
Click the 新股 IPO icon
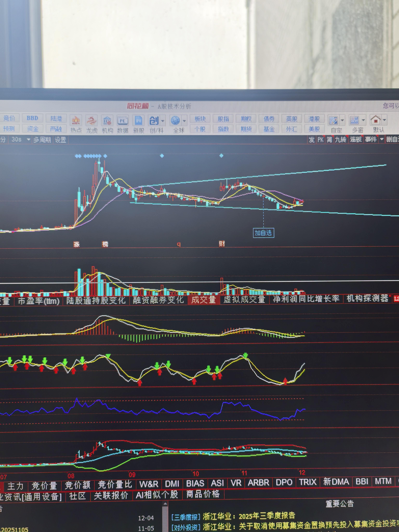point(139,121)
